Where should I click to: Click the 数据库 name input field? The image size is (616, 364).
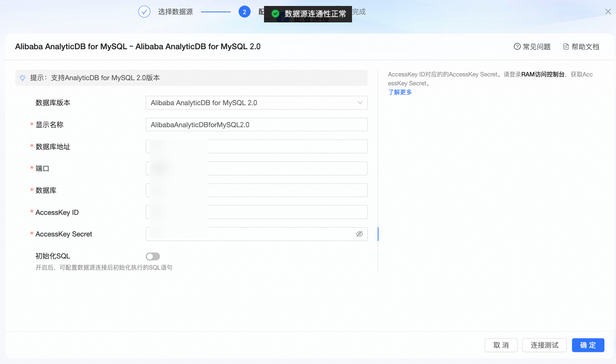pyautogui.click(x=257, y=190)
